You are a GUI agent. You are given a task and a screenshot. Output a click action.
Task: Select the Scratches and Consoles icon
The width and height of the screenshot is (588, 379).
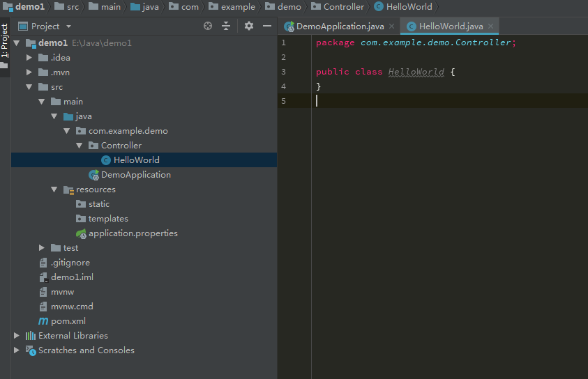pyautogui.click(x=31, y=350)
